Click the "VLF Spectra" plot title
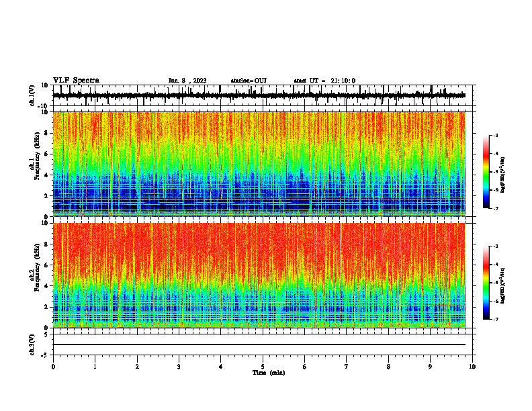 (x=76, y=81)
